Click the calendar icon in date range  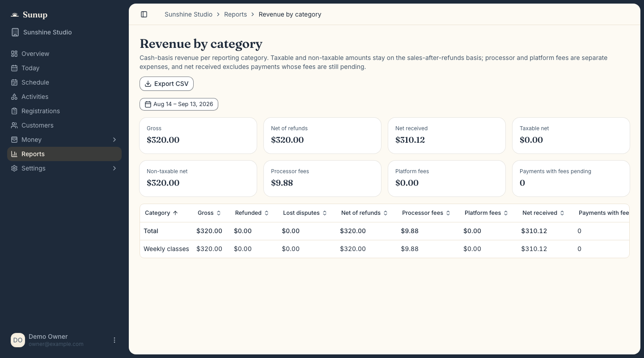click(148, 104)
